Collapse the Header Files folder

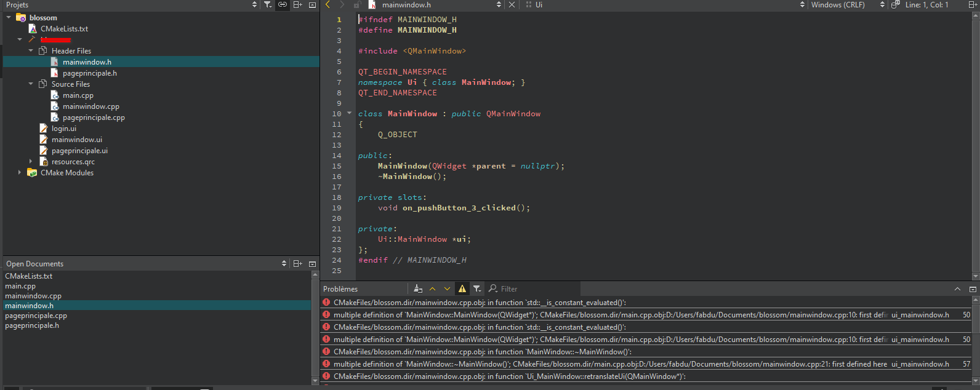tap(31, 51)
